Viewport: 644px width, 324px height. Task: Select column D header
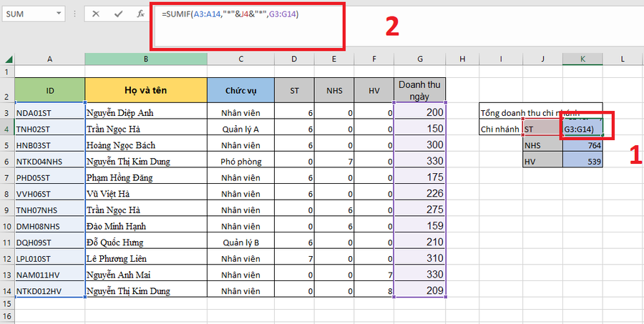pyautogui.click(x=295, y=59)
